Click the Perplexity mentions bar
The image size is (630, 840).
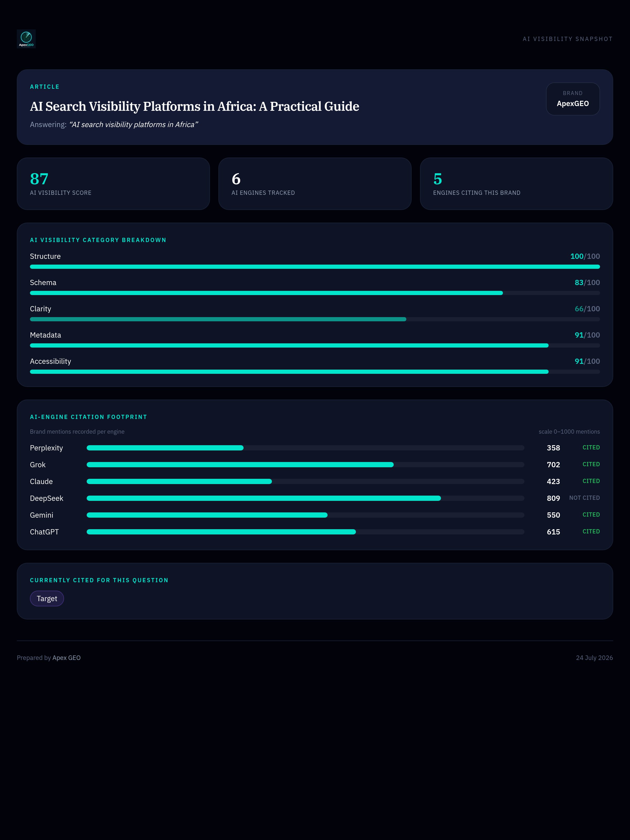pos(305,448)
